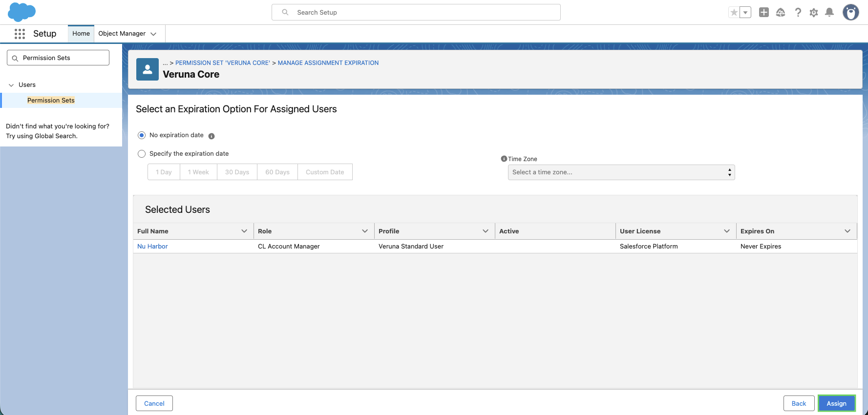Open the notifications bell
Viewport: 868px width, 415px height.
pyautogui.click(x=829, y=13)
